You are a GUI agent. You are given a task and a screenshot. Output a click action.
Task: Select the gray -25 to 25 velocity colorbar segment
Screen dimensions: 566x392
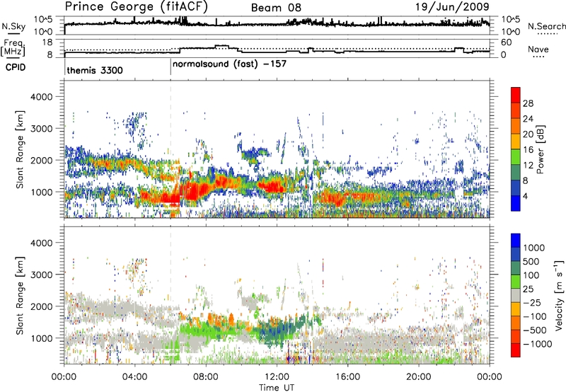tap(516, 295)
